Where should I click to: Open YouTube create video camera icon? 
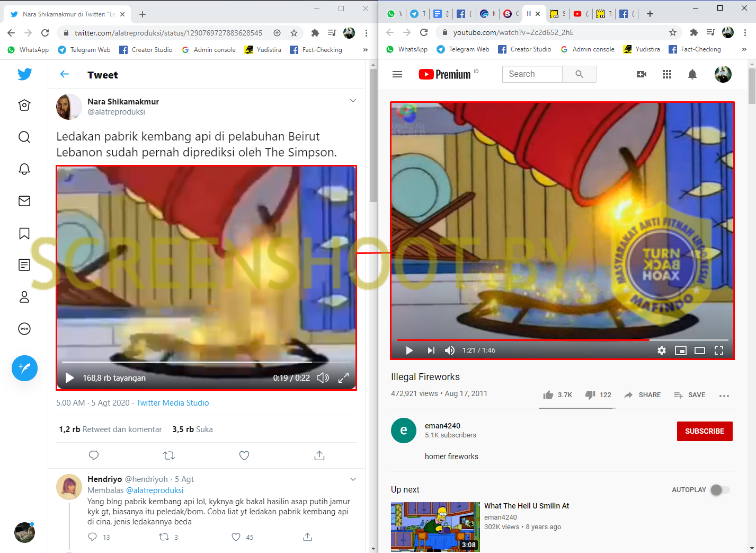pos(642,74)
